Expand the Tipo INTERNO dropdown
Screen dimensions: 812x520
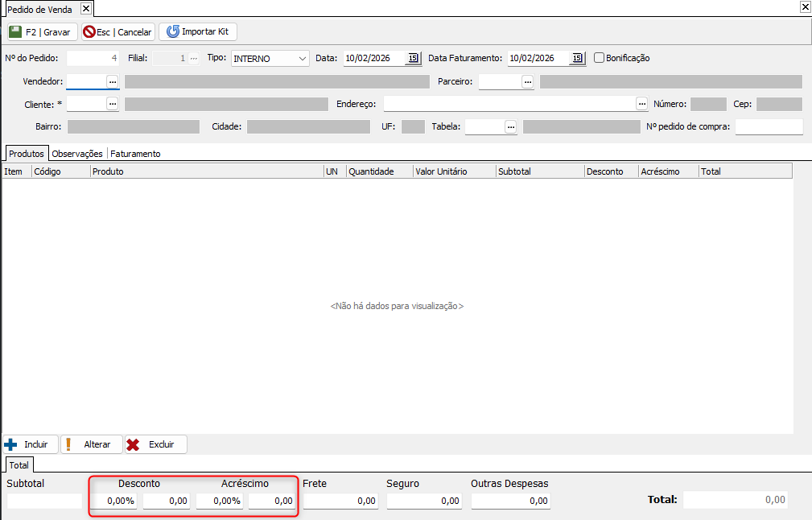click(302, 58)
